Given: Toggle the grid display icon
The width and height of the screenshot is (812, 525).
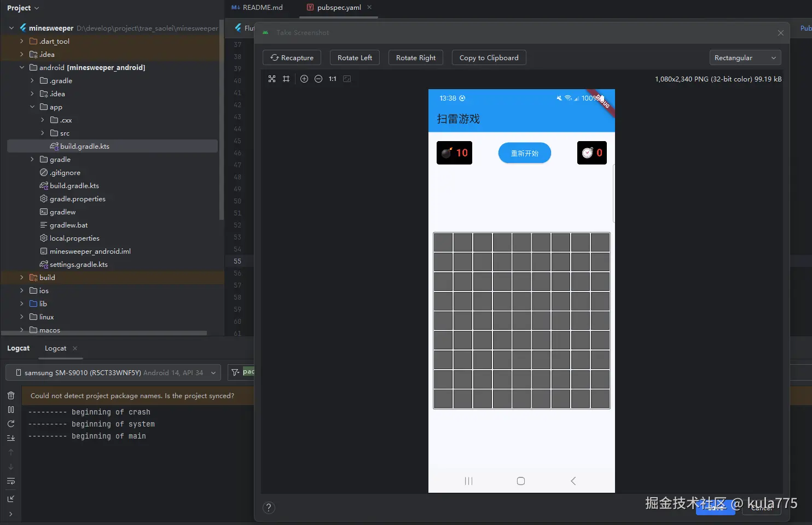Looking at the screenshot, I should point(286,79).
